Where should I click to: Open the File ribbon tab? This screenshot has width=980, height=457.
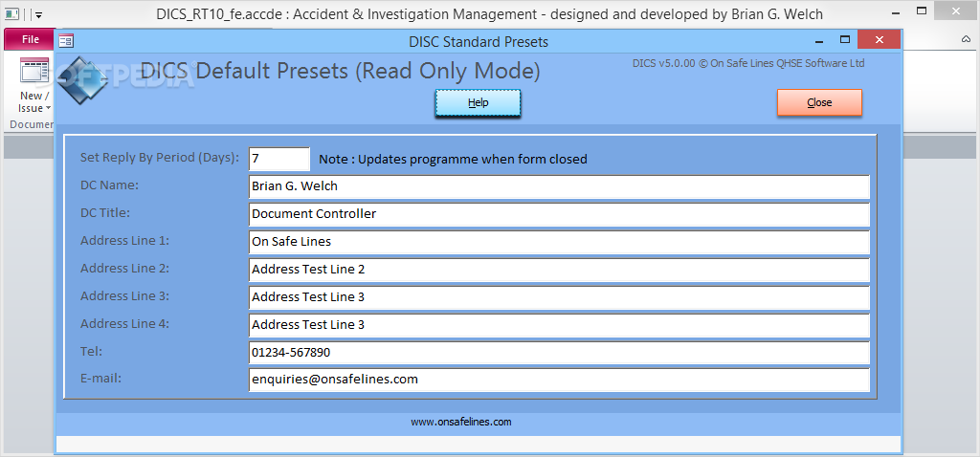pyautogui.click(x=30, y=39)
